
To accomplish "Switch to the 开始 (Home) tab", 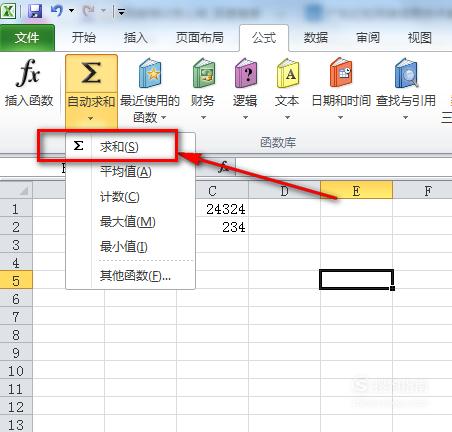I will (84, 38).
